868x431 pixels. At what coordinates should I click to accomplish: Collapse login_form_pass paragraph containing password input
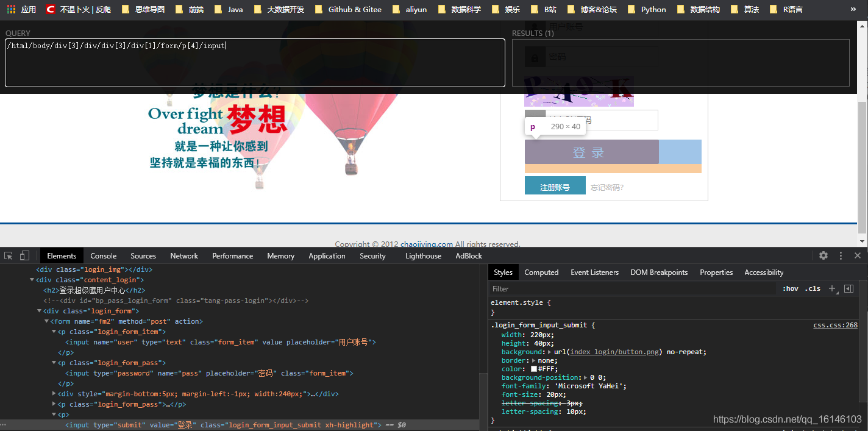tap(54, 363)
